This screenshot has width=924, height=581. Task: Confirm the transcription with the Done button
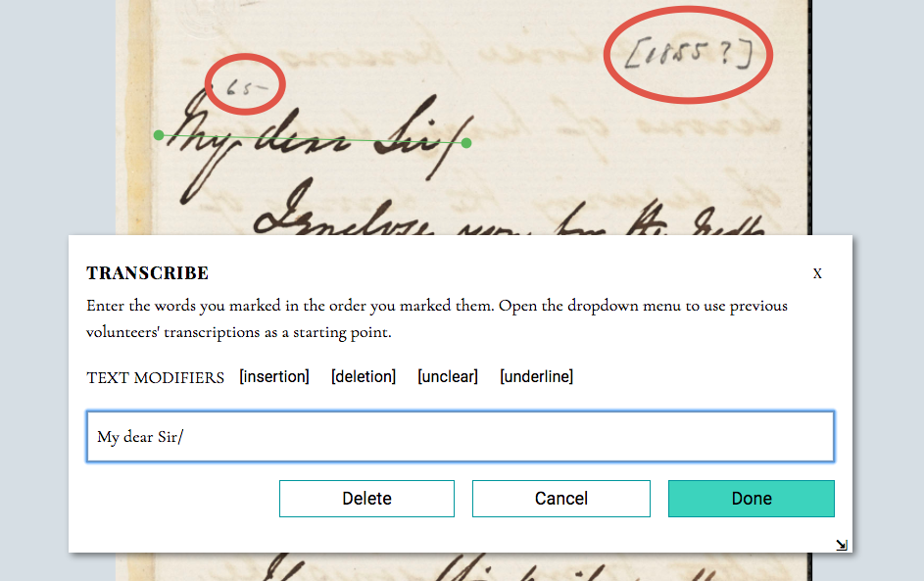[752, 499]
